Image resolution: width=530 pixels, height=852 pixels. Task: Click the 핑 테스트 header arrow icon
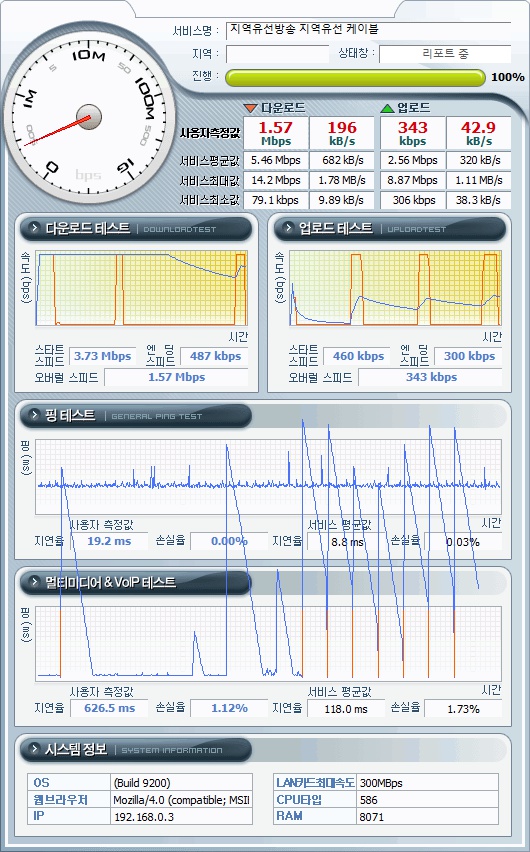click(x=34, y=416)
